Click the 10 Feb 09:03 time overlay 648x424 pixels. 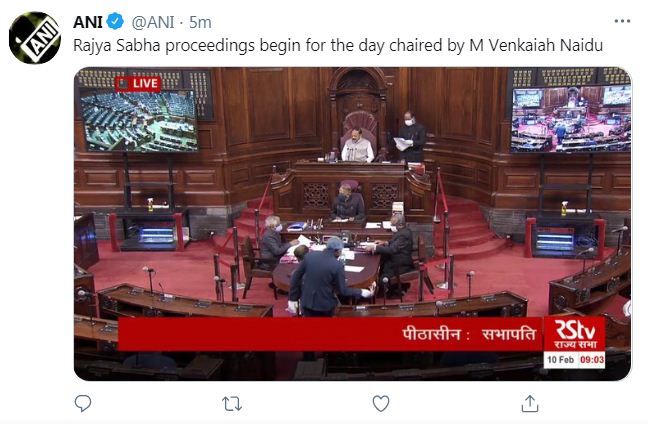coord(575,360)
